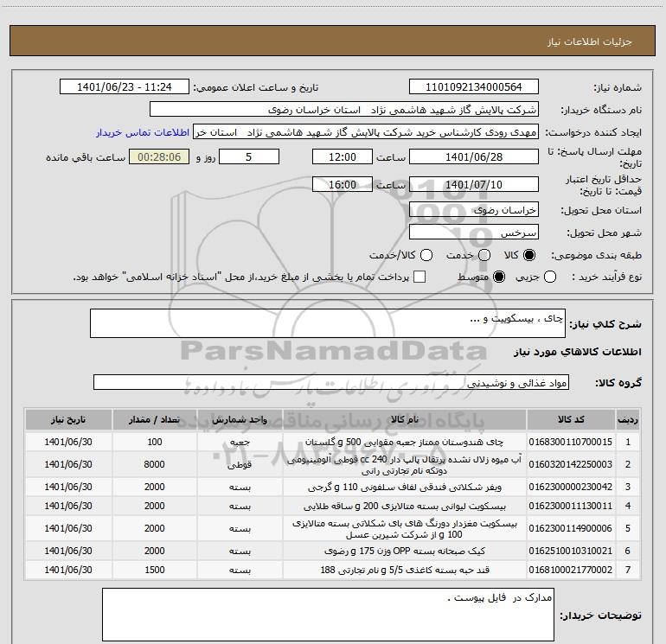Click quantity 100 in the tea row
The width and height of the screenshot is (666, 644).
click(x=155, y=442)
